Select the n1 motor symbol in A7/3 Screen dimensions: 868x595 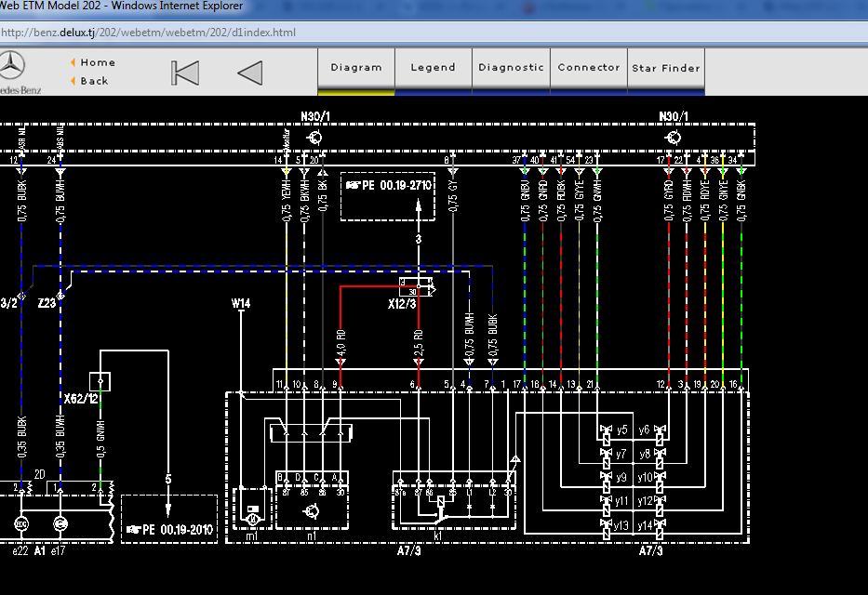[311, 510]
